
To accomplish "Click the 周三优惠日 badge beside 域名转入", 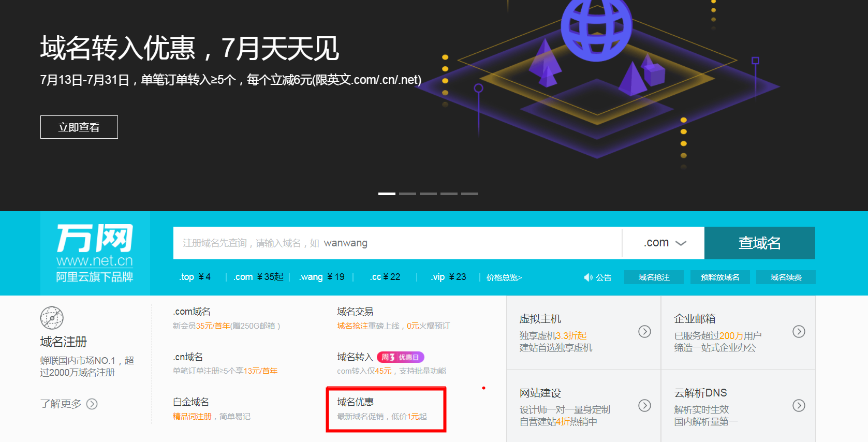I will tap(401, 357).
